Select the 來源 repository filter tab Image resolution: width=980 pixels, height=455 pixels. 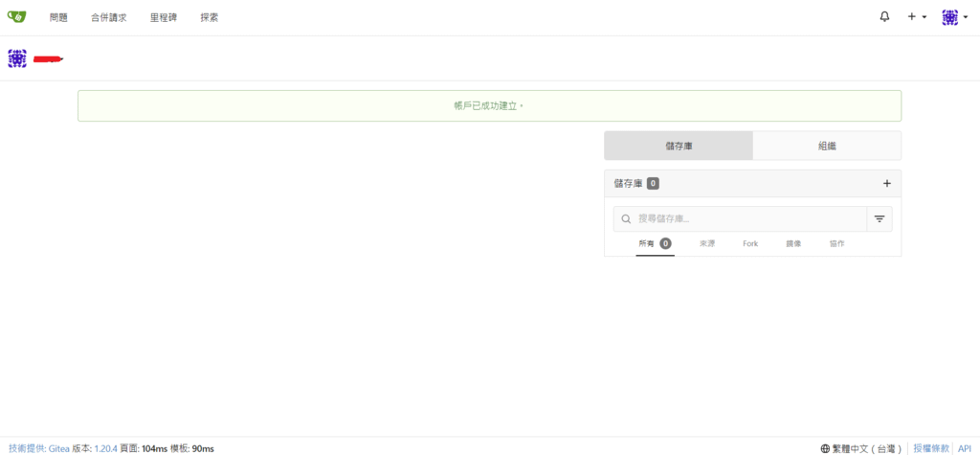pyautogui.click(x=707, y=243)
